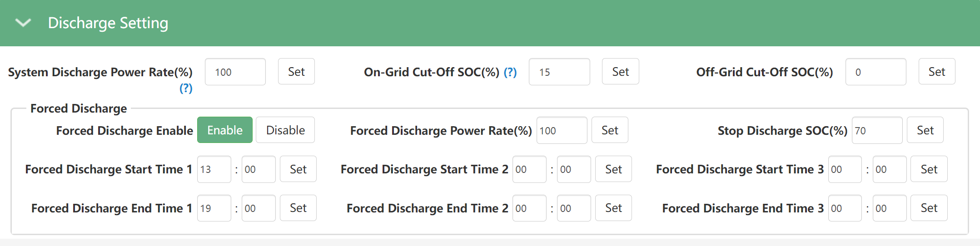Image resolution: width=980 pixels, height=246 pixels.
Task: Click Stop Discharge SOC input field
Action: (877, 130)
